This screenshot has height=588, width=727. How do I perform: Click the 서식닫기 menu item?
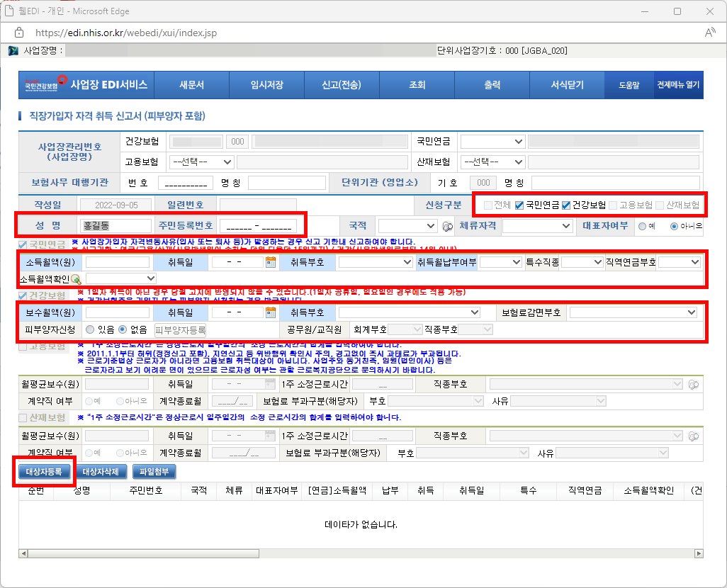point(567,85)
